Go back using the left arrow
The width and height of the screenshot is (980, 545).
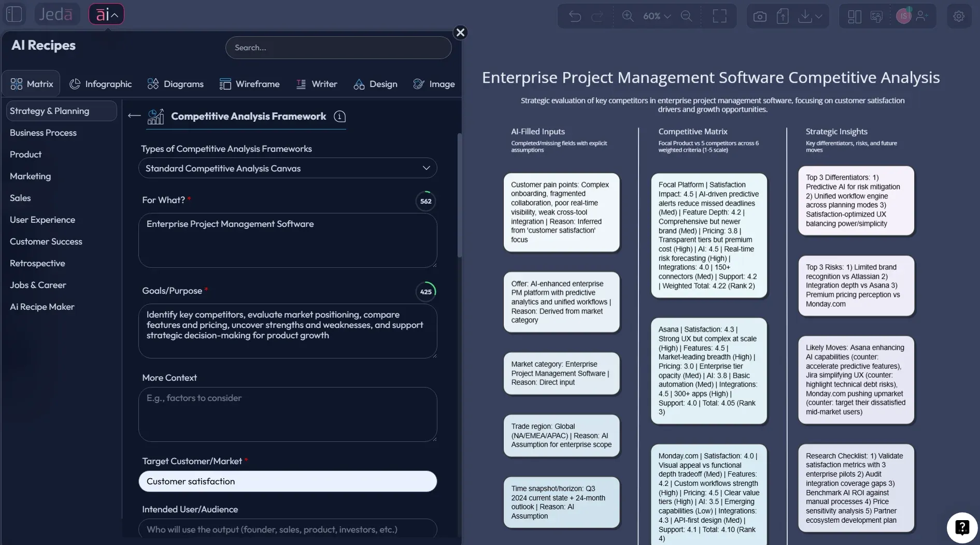pos(134,116)
